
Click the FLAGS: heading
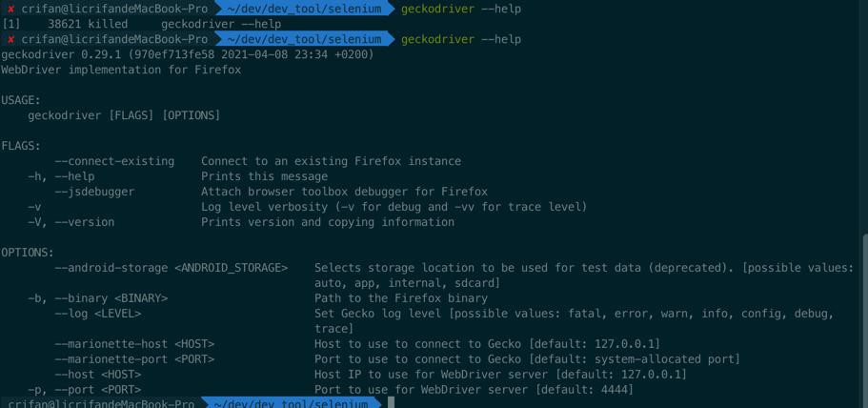21,146
